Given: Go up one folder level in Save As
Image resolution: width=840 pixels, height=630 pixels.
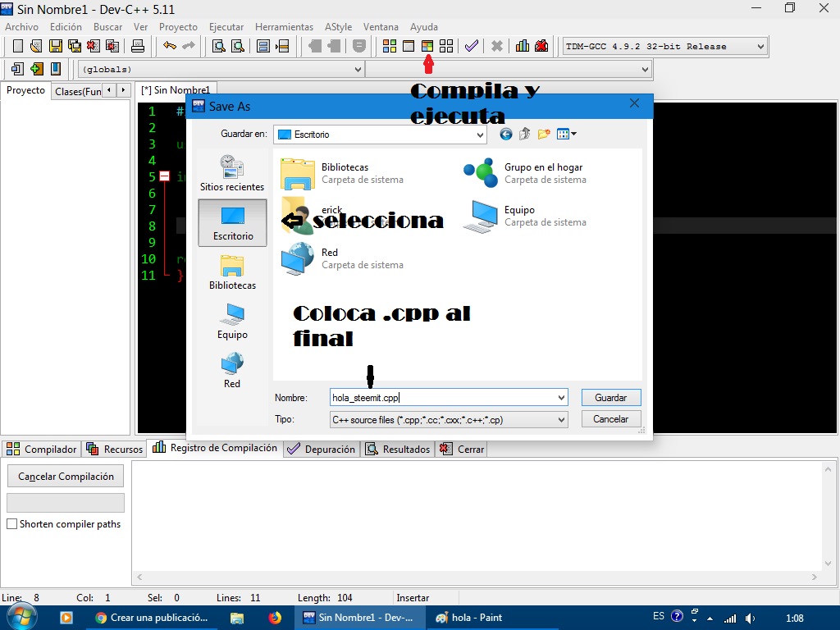Looking at the screenshot, I should [x=524, y=134].
